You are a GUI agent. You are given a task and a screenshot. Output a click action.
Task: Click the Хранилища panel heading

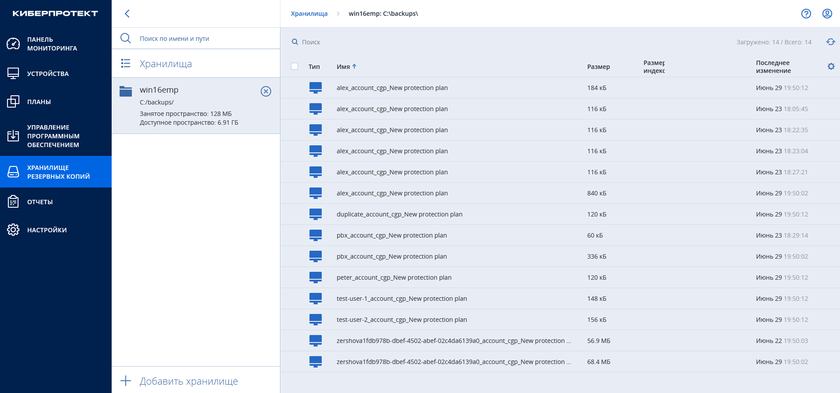tap(166, 64)
